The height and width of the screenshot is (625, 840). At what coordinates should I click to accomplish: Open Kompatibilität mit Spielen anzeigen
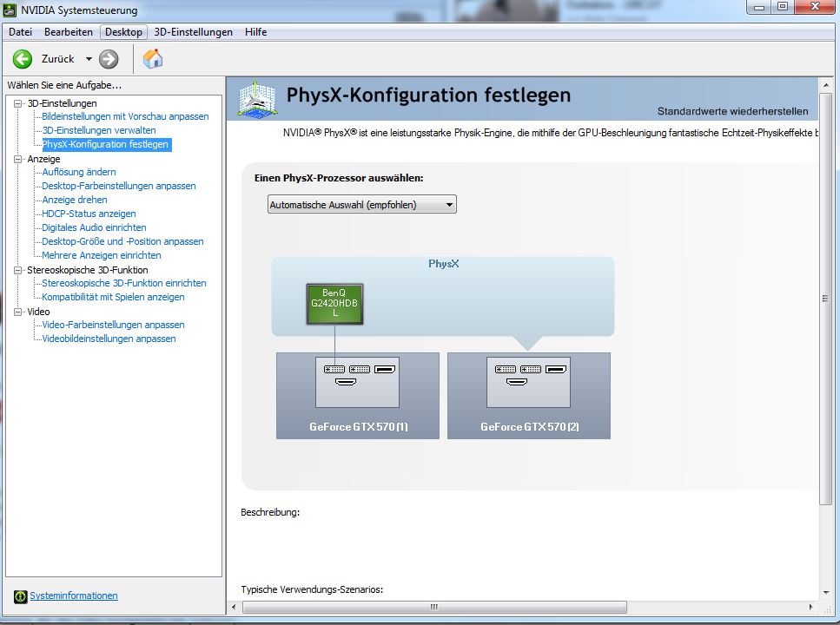tap(113, 297)
